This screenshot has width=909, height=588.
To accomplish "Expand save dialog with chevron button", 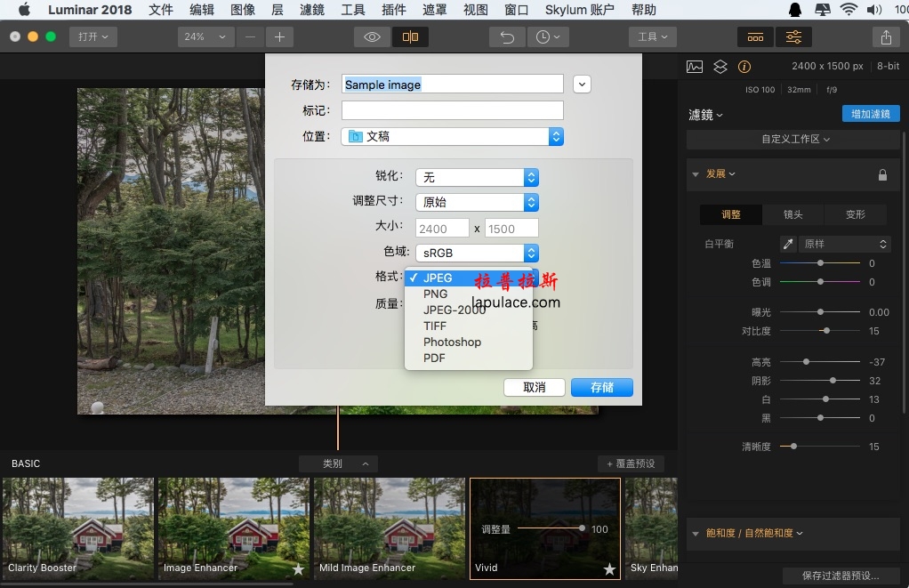I will click(x=582, y=85).
